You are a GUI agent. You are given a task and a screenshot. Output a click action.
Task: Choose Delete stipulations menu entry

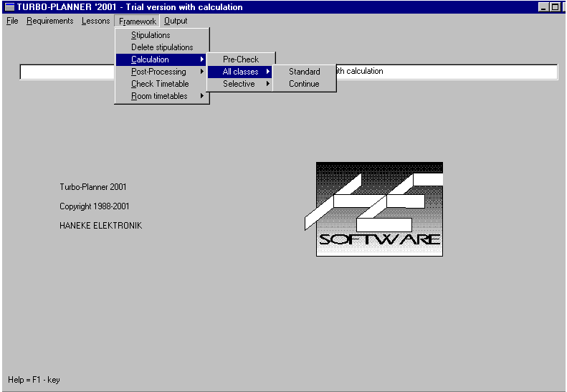tap(163, 47)
